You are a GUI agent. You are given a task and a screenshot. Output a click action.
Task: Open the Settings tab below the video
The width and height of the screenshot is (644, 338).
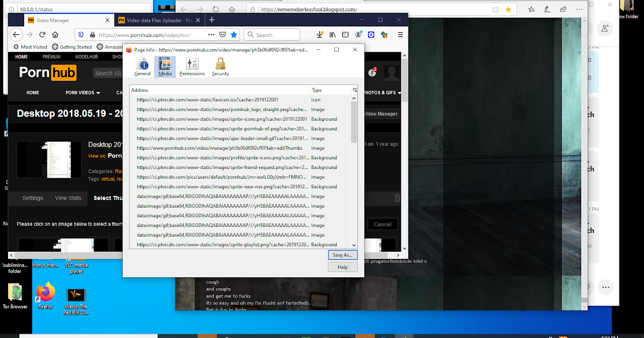tap(33, 198)
